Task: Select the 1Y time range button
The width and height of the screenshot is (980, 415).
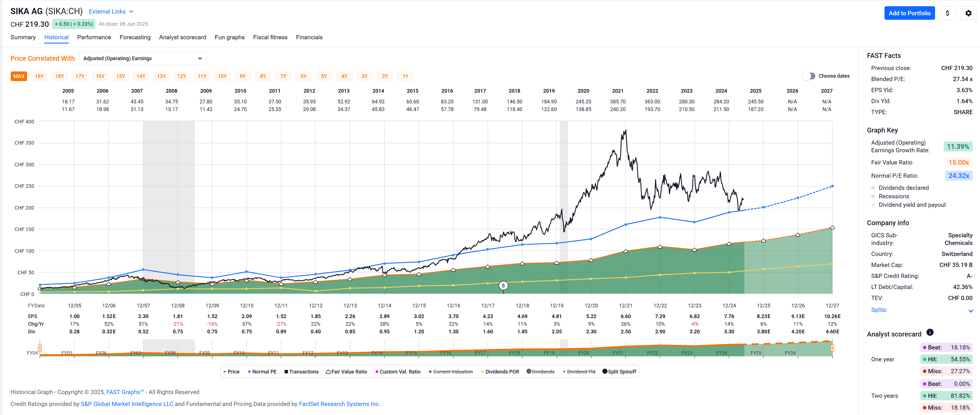Action: (405, 76)
